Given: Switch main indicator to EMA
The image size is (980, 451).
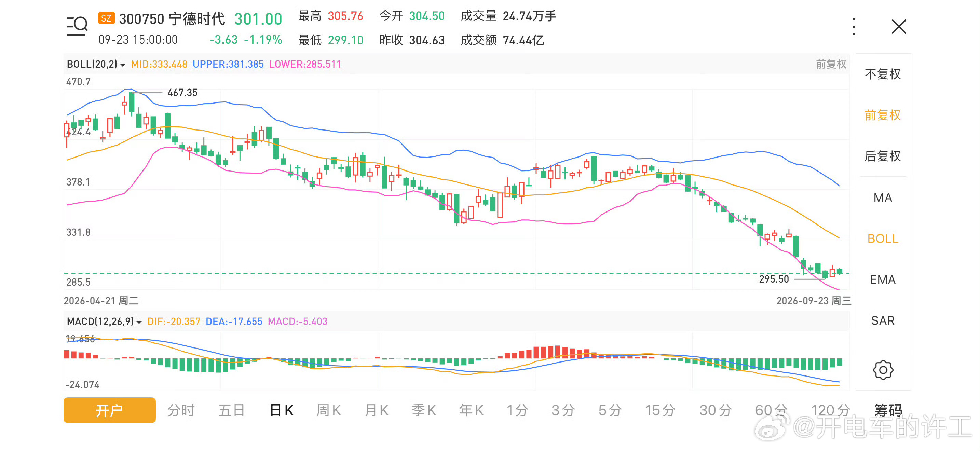Looking at the screenshot, I should [x=883, y=279].
